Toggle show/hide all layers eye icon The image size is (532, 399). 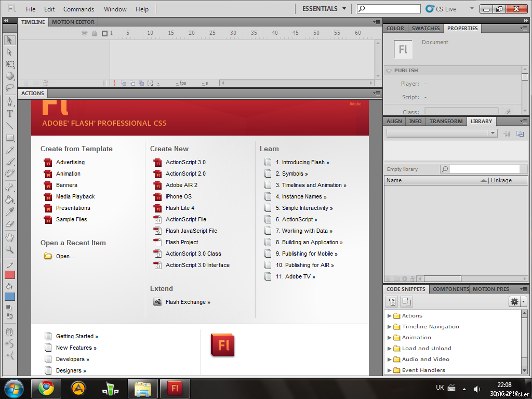pos(85,33)
